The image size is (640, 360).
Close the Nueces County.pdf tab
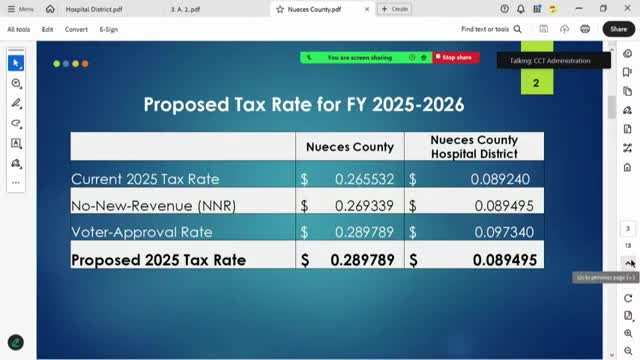click(367, 9)
